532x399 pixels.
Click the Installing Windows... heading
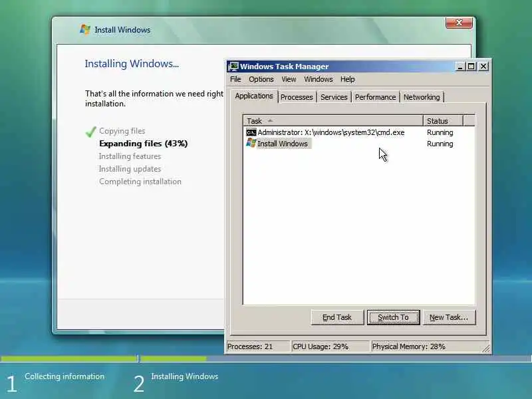pyautogui.click(x=132, y=63)
